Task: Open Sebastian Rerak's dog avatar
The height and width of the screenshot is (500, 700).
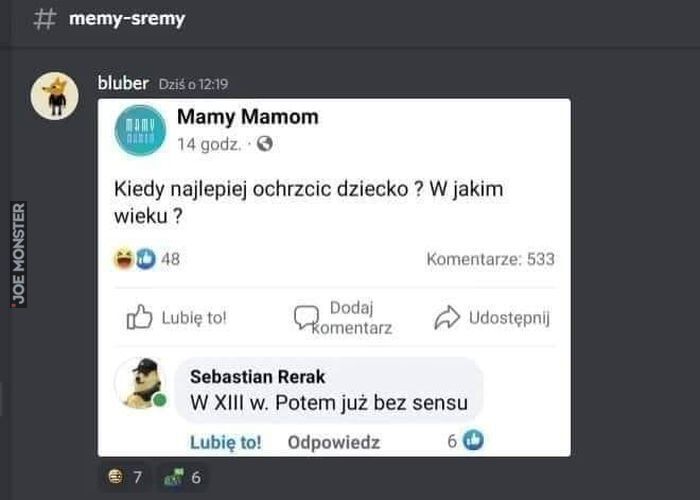Action: click(140, 383)
